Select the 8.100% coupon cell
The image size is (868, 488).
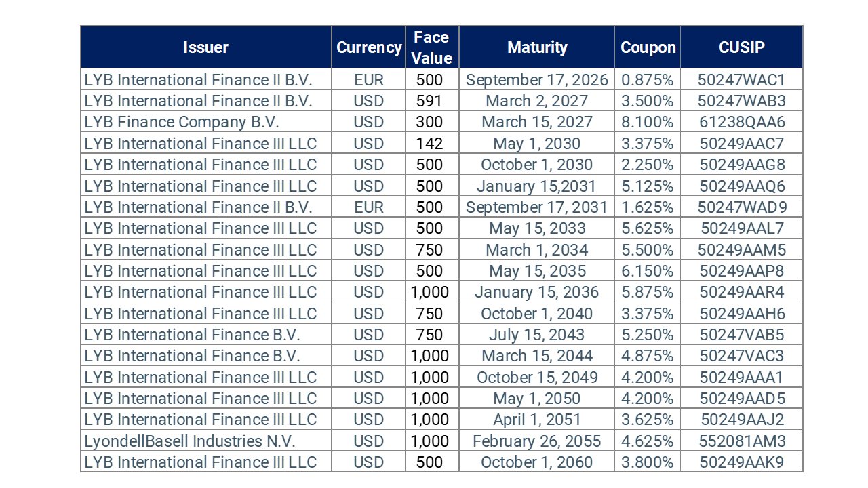point(648,122)
